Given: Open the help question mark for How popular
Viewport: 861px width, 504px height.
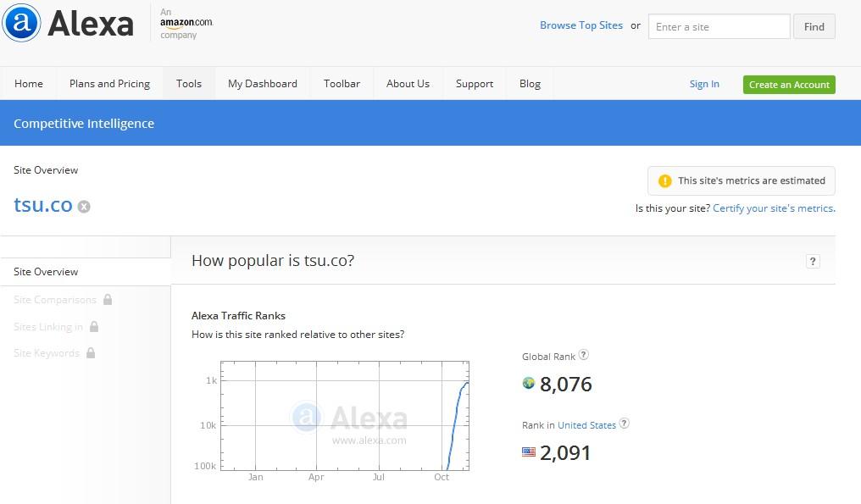Looking at the screenshot, I should click(813, 262).
